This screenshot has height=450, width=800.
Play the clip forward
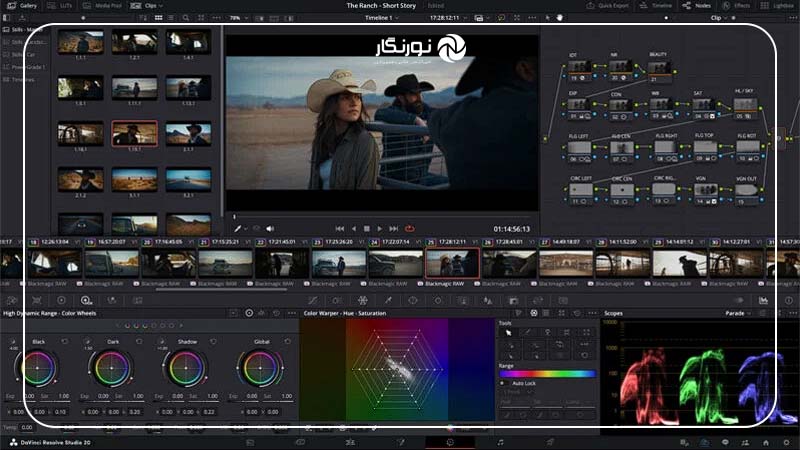(x=380, y=229)
